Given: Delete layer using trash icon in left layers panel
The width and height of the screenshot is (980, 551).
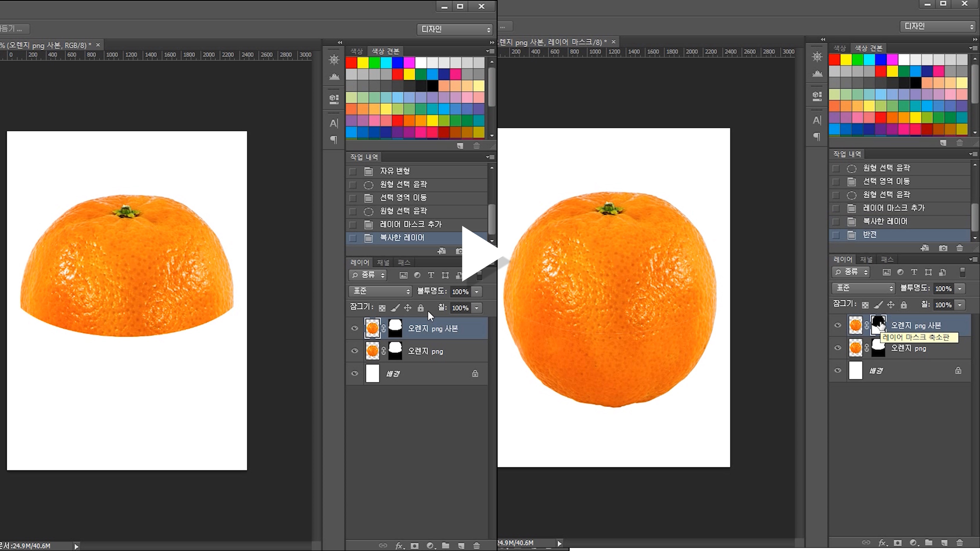Looking at the screenshot, I should tap(476, 546).
